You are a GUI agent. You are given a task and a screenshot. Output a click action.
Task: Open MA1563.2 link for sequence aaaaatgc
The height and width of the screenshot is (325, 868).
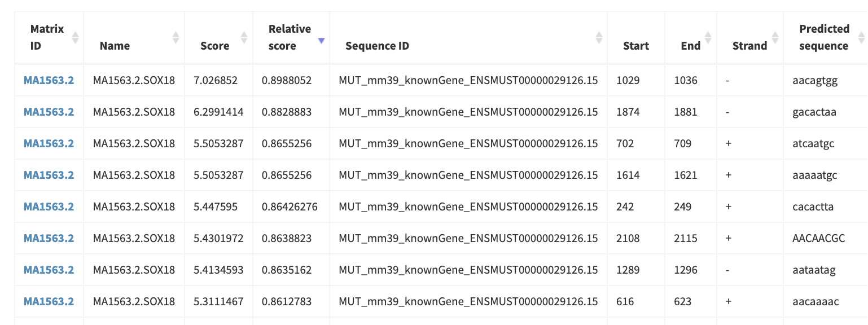click(x=49, y=175)
